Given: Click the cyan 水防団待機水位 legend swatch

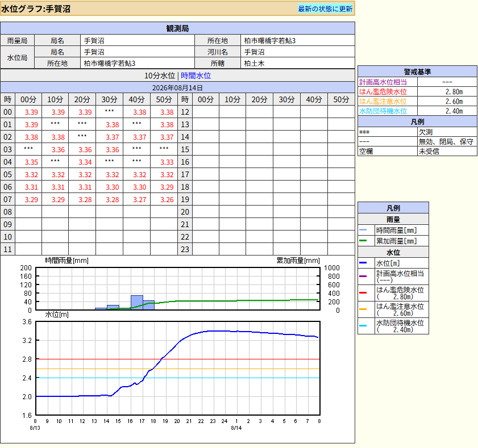Looking at the screenshot, I should [363, 325].
